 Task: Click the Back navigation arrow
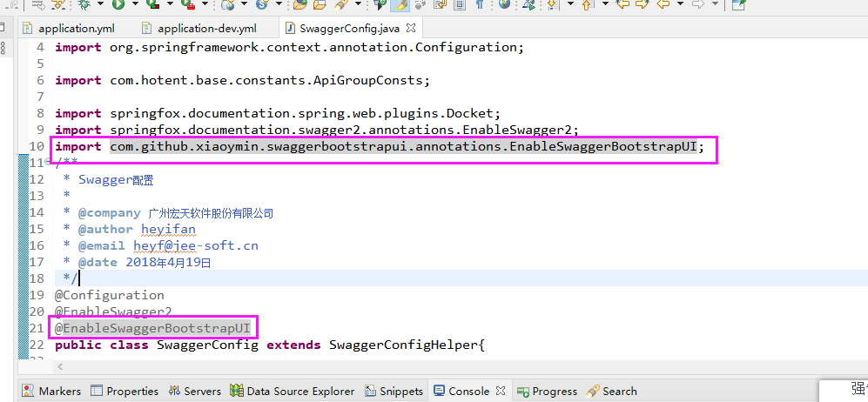663,4
